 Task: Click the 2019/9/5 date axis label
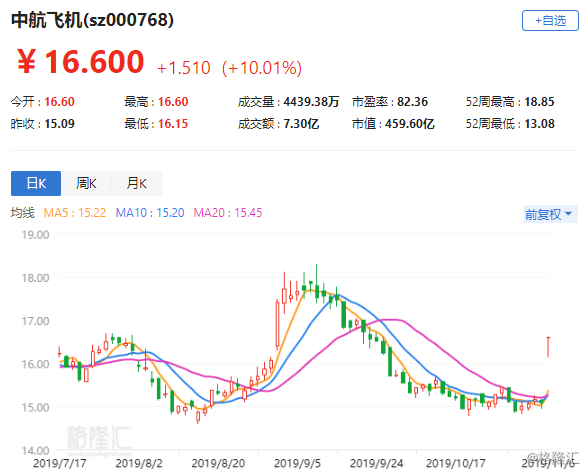tap(297, 463)
